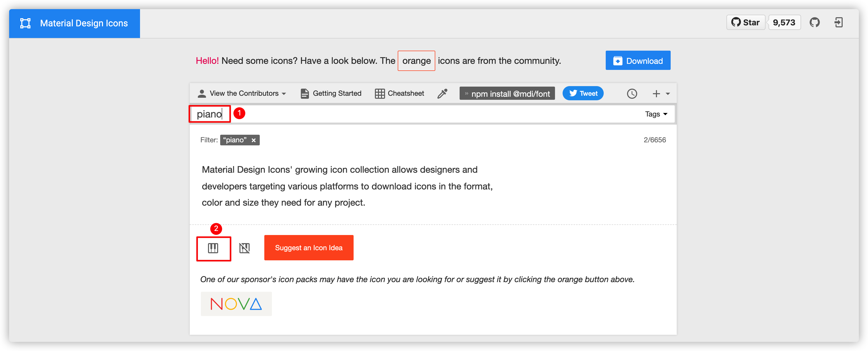Open the Getting Started page
The width and height of the screenshot is (868, 351).
point(331,93)
